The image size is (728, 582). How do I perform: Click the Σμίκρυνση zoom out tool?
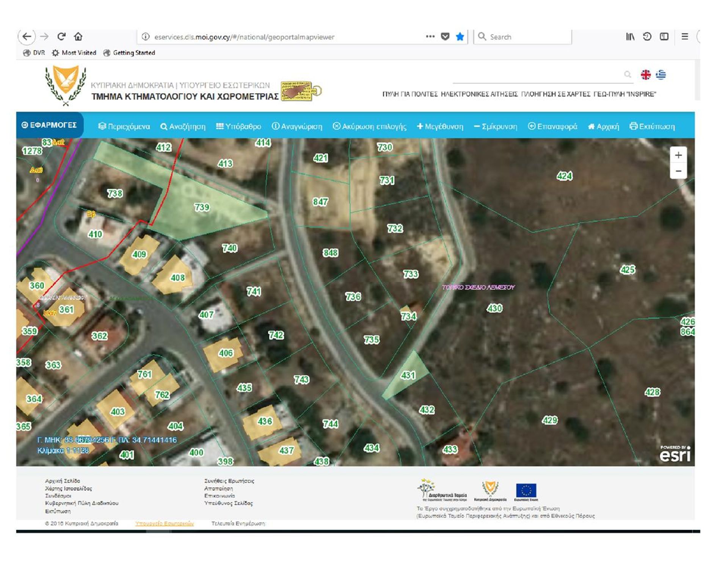pos(496,126)
